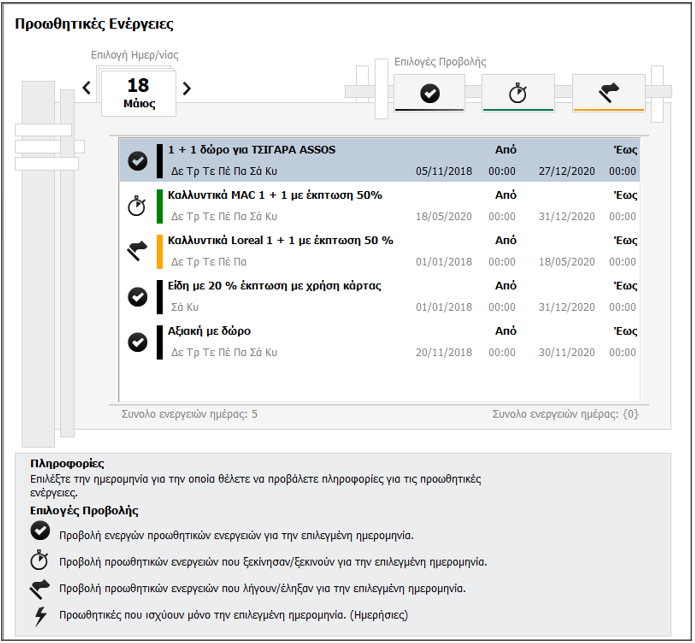Select the Αξιακή με δώρο promotion row
Image resolution: width=695 pixels, height=643 pixels.
(380, 341)
